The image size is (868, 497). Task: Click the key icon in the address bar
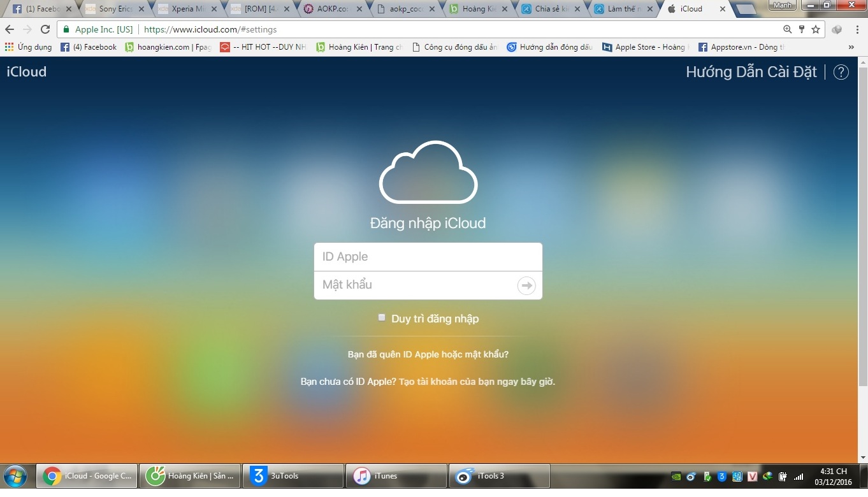pyautogui.click(x=801, y=29)
